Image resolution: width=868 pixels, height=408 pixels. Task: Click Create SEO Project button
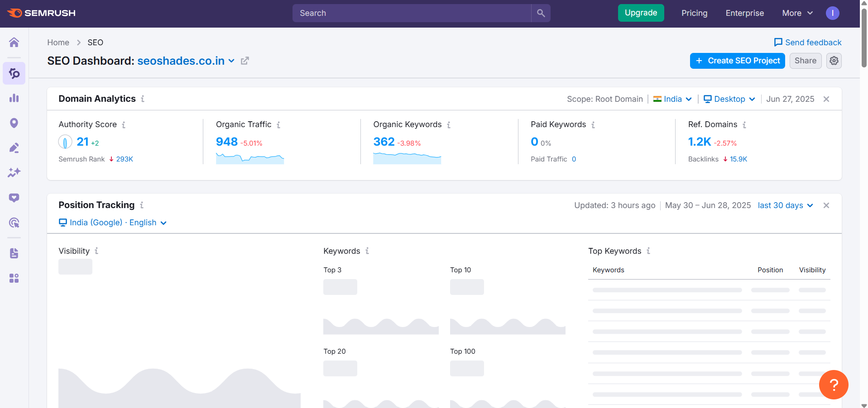click(x=737, y=61)
